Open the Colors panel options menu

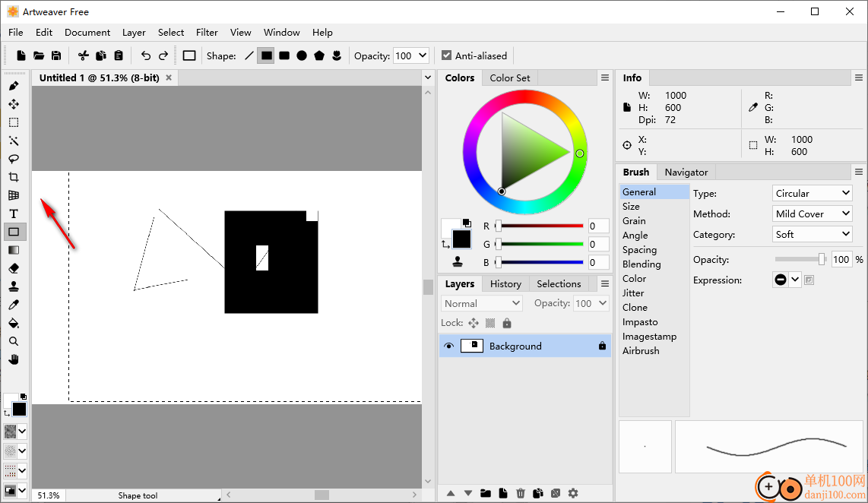pos(605,78)
